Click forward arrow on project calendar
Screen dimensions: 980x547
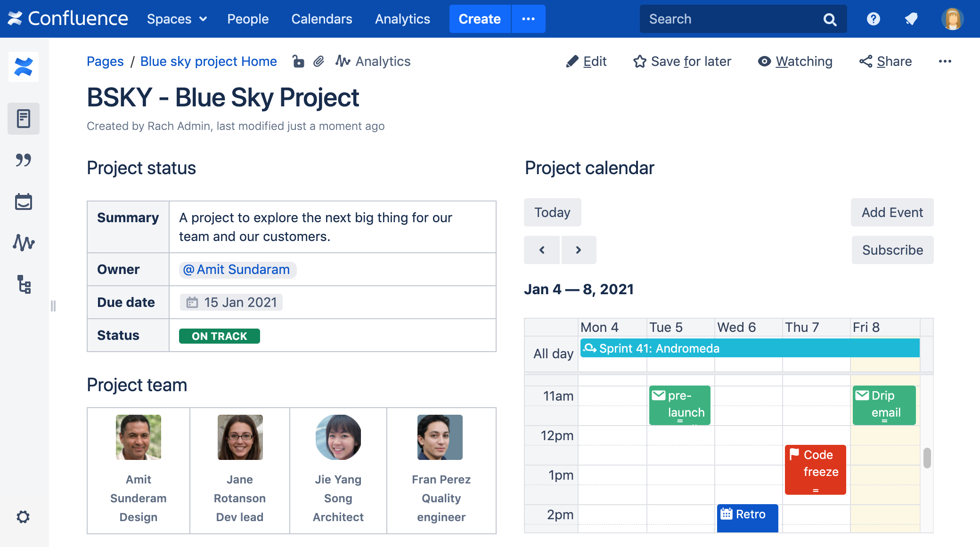click(x=578, y=249)
